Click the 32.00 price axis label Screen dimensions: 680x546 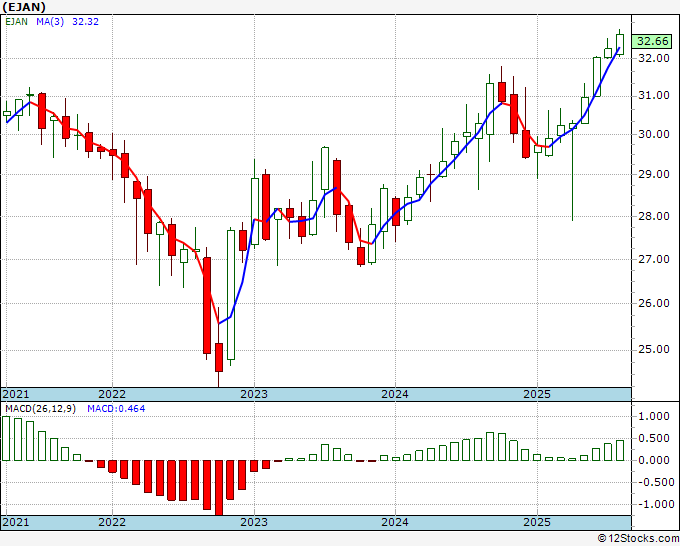tap(654, 58)
